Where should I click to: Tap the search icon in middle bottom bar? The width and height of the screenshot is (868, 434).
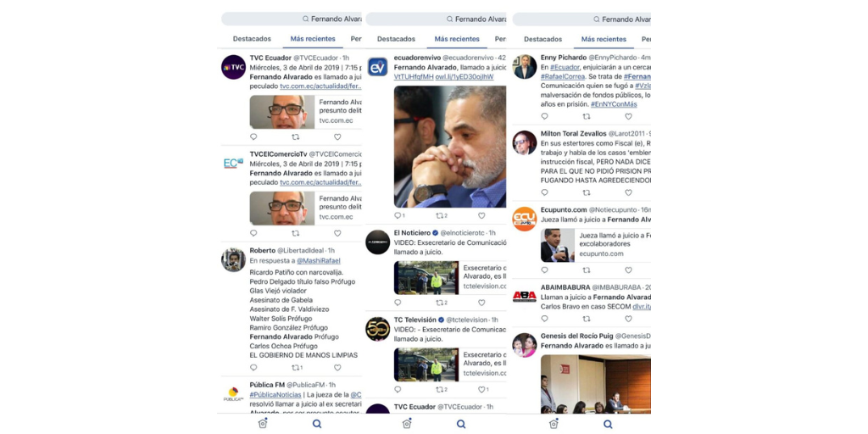click(461, 424)
